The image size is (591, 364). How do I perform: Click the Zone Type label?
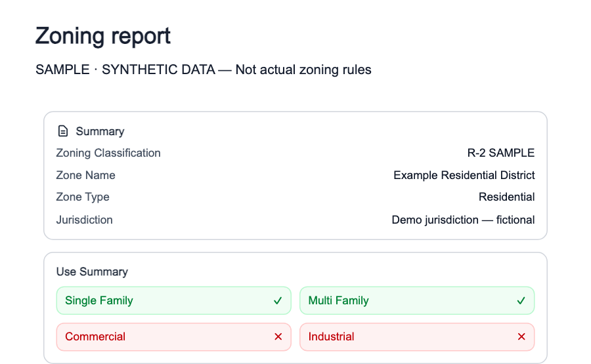tap(83, 197)
